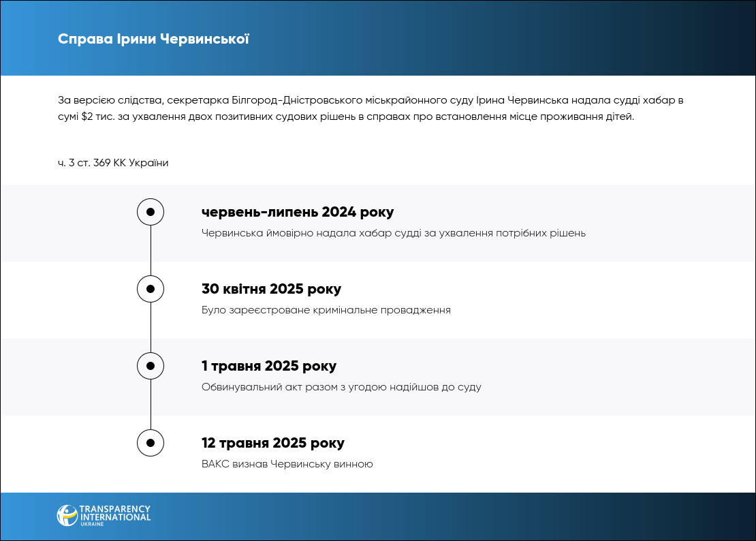
Task: Select the 12 травня 2025 timeline marker
Action: 151,443
